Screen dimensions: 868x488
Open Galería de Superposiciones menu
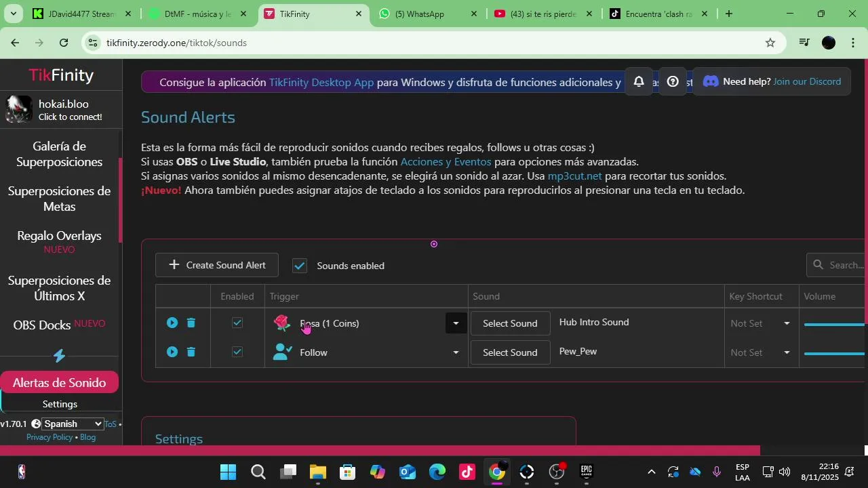point(59,154)
